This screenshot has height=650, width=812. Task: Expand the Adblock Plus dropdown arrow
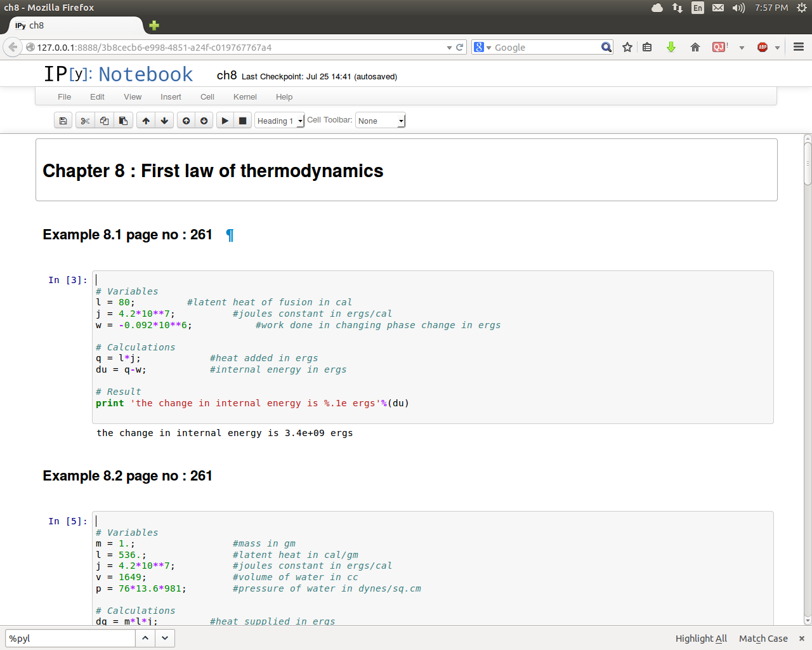click(x=777, y=48)
